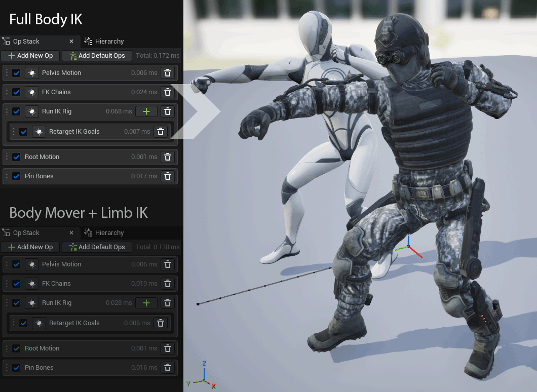Delete Pelvis Motion op in Full Body IK stack
The width and height of the screenshot is (537, 392).
tap(168, 73)
